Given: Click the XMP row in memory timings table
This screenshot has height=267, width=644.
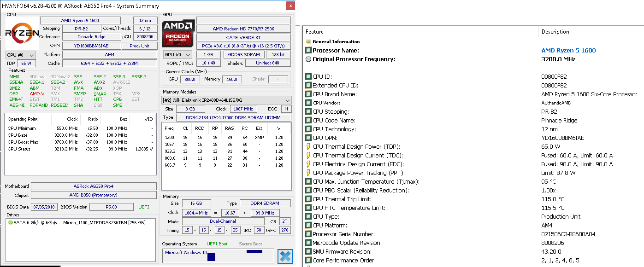Looking at the screenshot, I should pos(226,137).
